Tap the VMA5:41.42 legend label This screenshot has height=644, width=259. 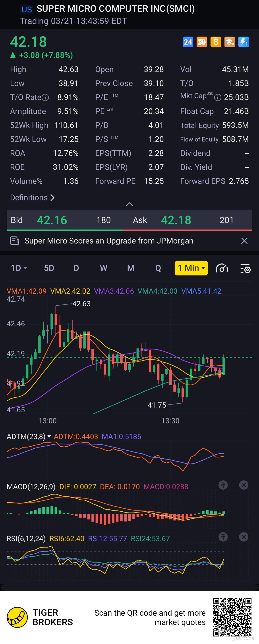(201, 291)
